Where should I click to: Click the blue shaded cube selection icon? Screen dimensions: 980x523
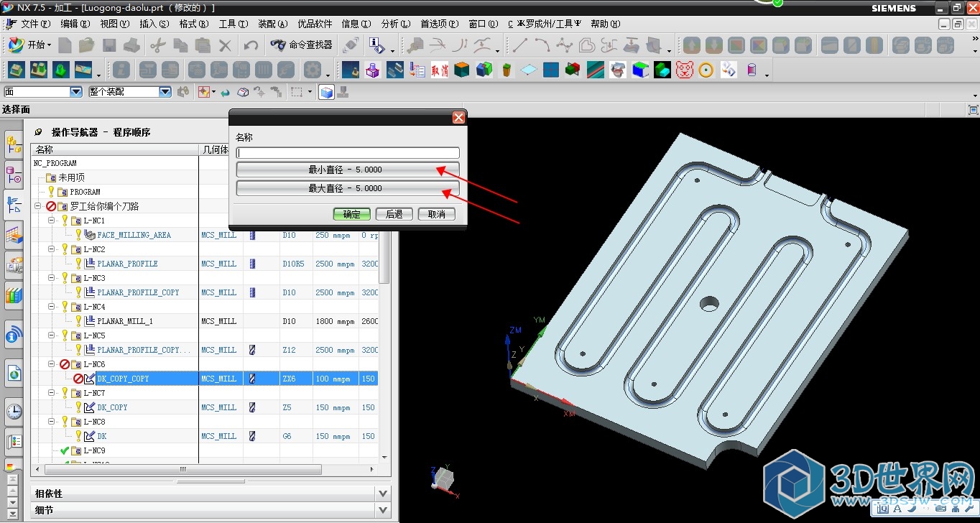click(326, 92)
